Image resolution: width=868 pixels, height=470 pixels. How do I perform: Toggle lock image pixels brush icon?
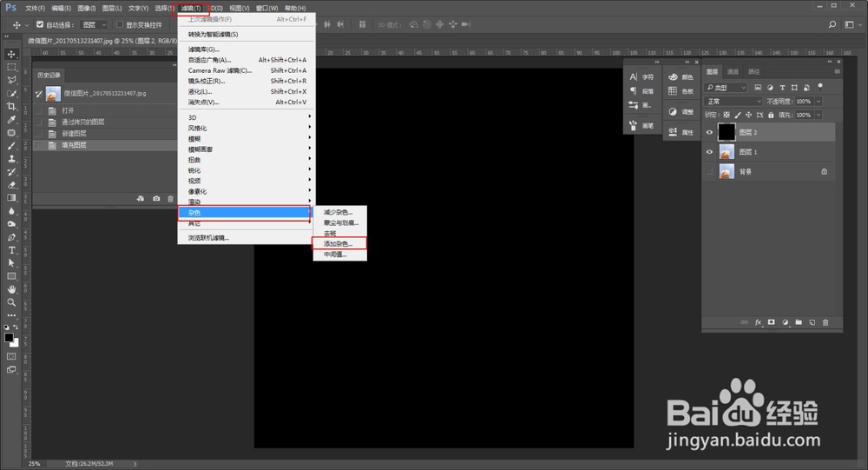tap(737, 115)
